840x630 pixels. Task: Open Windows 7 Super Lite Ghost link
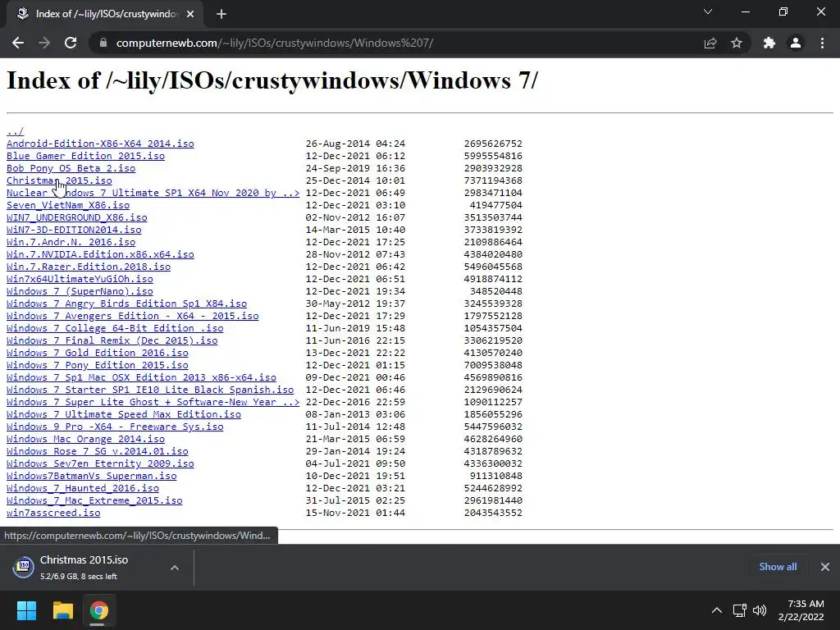(x=153, y=402)
